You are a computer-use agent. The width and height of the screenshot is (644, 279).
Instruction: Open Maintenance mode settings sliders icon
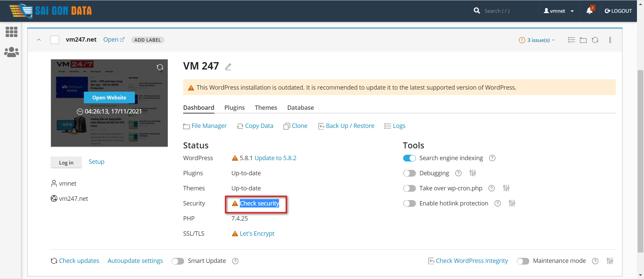point(610,261)
